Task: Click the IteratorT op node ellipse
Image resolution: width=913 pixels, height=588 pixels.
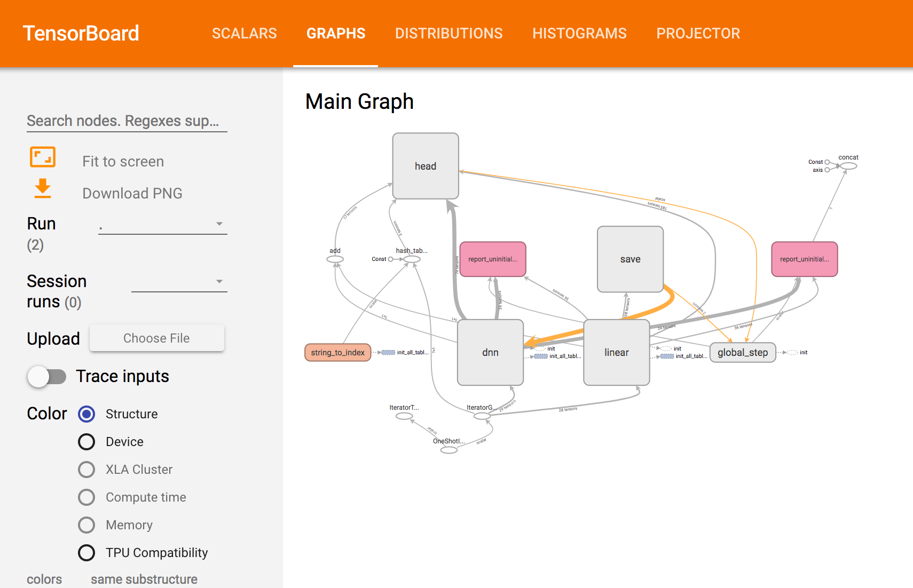Action: 404,416
